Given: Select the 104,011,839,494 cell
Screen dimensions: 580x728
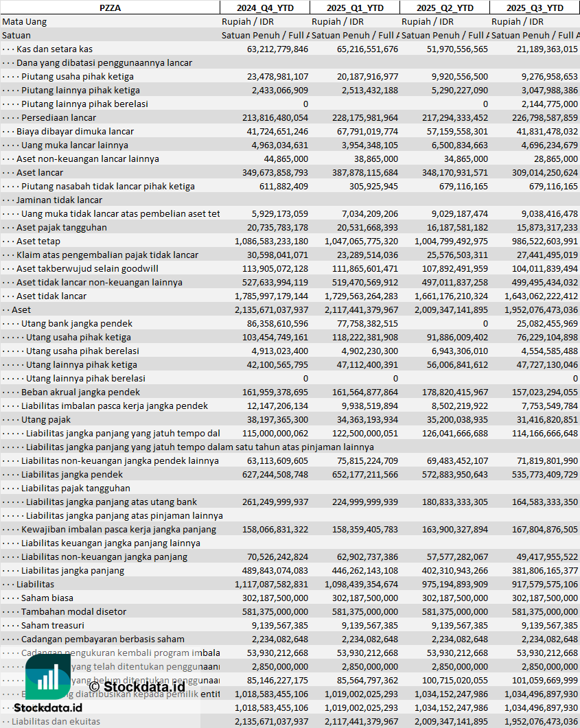Looking at the screenshot, I should pos(545,269).
